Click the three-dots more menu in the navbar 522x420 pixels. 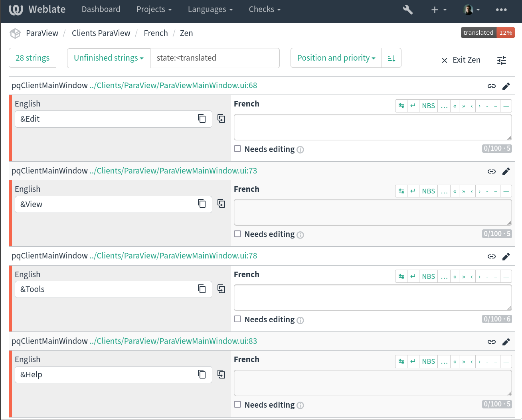(501, 10)
